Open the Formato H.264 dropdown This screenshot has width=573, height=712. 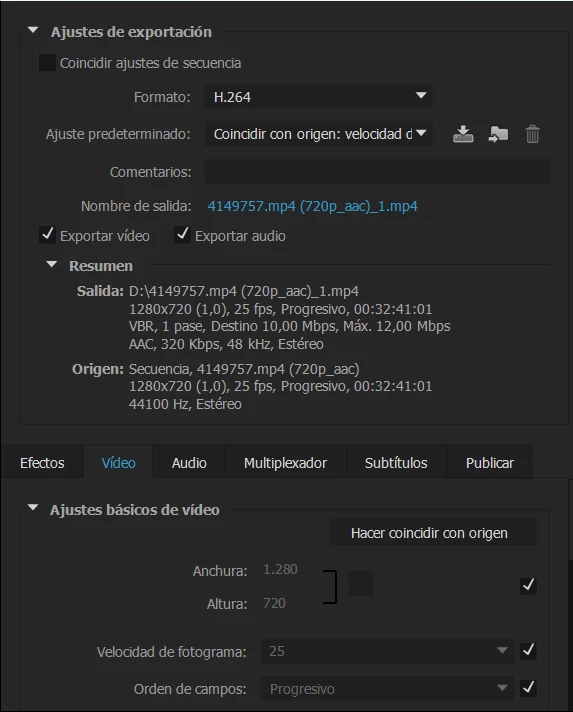click(x=318, y=96)
